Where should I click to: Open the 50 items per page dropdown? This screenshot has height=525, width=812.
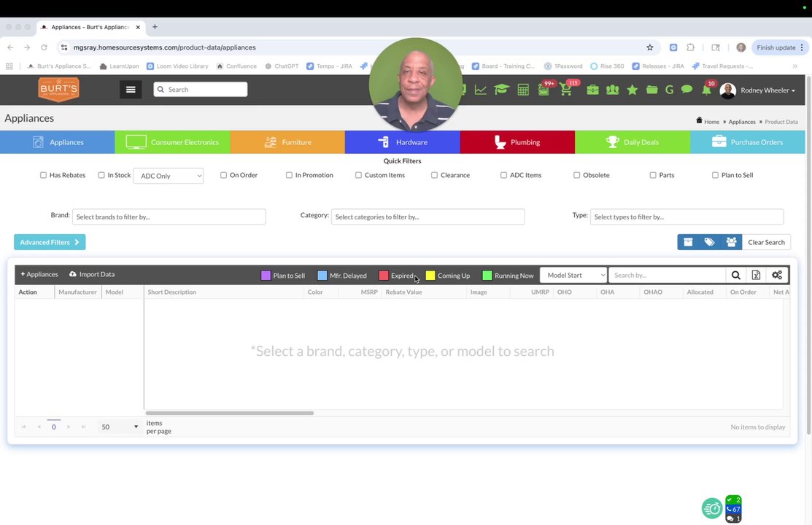point(120,427)
